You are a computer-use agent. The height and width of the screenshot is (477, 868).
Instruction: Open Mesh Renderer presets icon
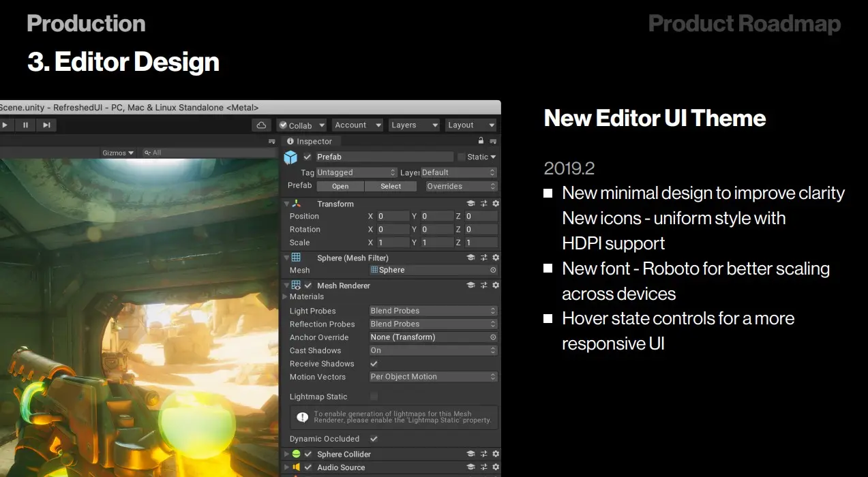(483, 286)
